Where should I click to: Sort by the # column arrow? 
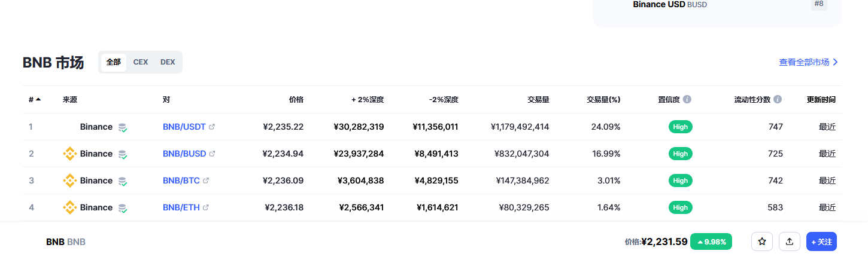click(x=38, y=99)
